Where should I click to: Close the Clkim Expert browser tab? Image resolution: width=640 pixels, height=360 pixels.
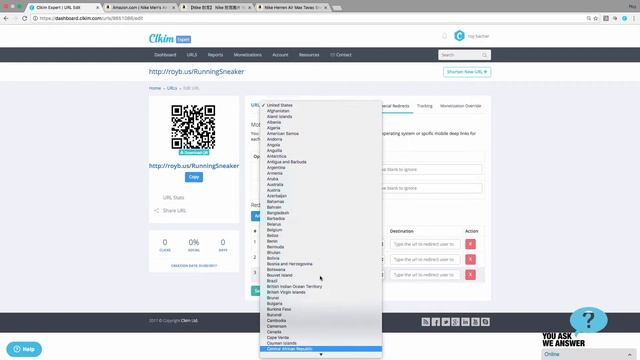tap(98, 7)
